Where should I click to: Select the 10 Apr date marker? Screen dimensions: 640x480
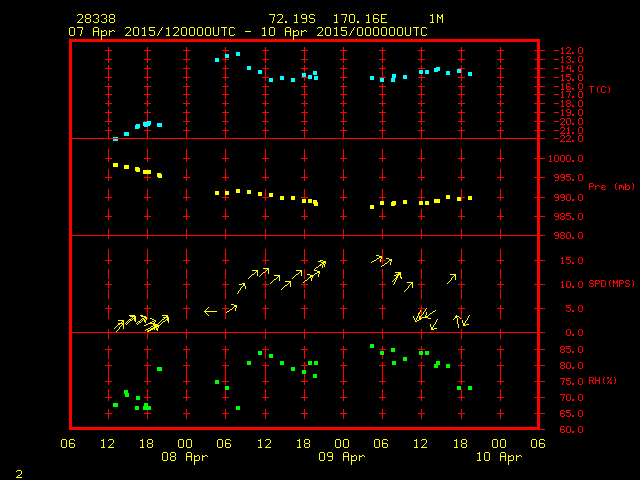(497, 457)
